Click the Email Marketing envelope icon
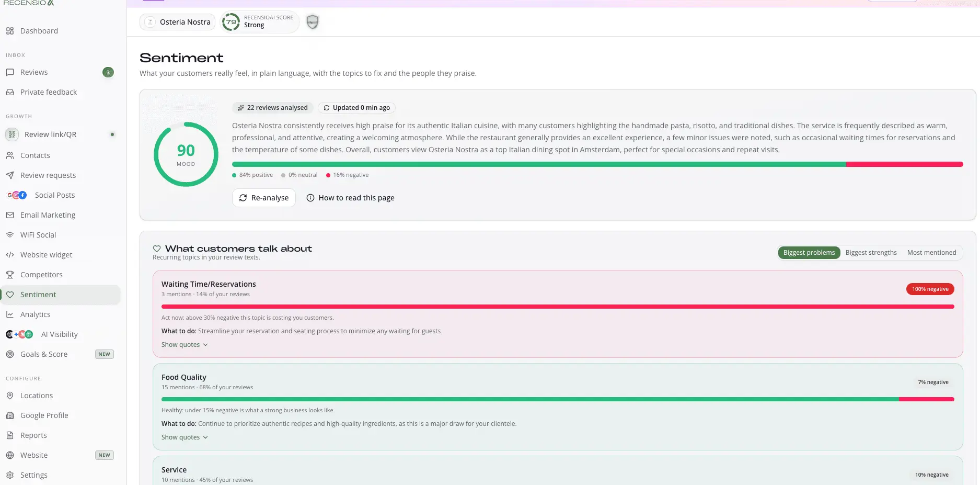The height and width of the screenshot is (485, 980). coord(10,215)
